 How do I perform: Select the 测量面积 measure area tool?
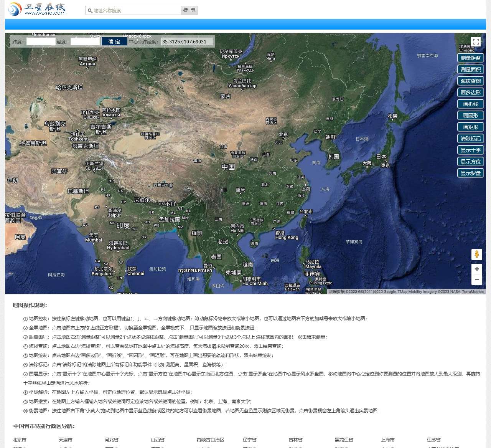tap(470, 69)
